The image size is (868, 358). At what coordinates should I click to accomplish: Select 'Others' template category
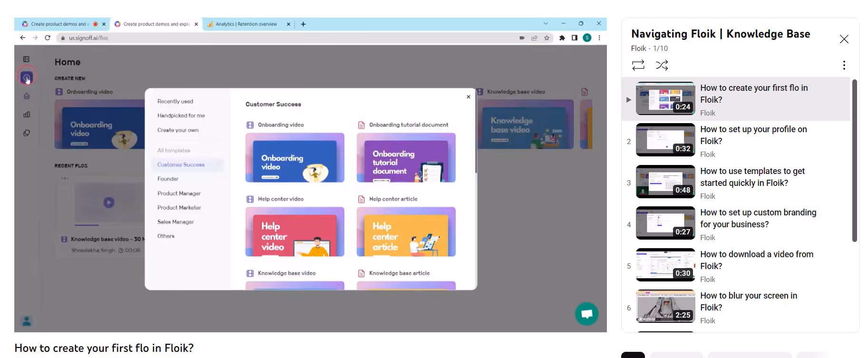[166, 236]
